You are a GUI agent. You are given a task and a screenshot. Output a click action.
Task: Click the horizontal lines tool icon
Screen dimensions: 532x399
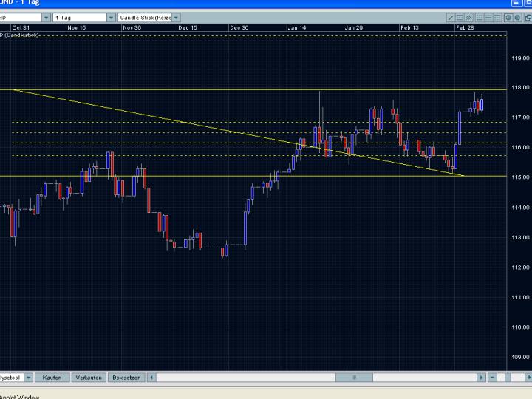pos(460,17)
